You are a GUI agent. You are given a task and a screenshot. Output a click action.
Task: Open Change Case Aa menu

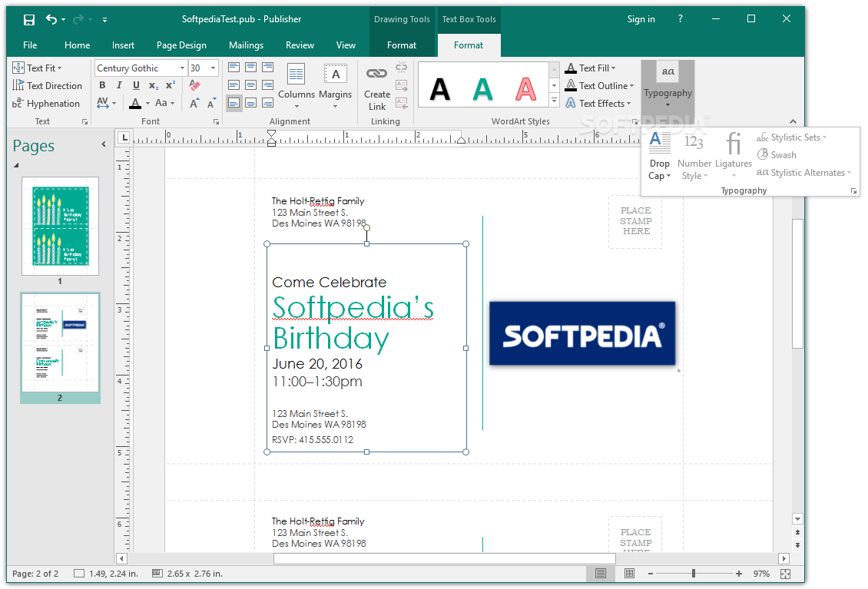point(164,103)
